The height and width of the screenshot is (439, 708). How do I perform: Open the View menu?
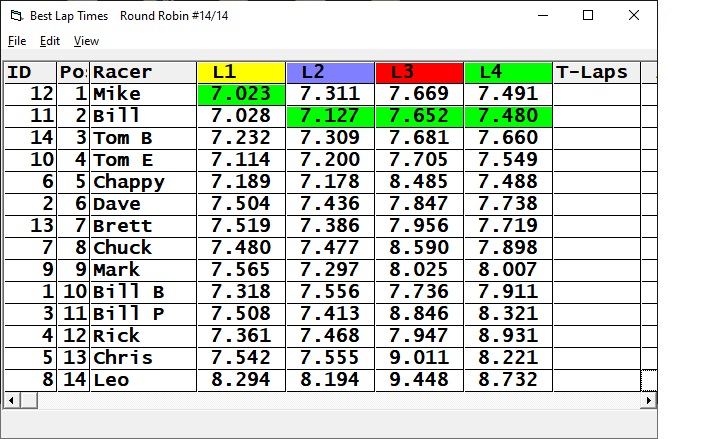87,41
